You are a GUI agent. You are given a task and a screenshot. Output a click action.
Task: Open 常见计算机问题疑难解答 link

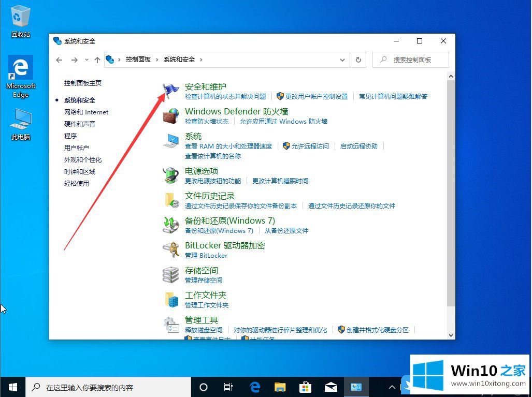(x=393, y=97)
